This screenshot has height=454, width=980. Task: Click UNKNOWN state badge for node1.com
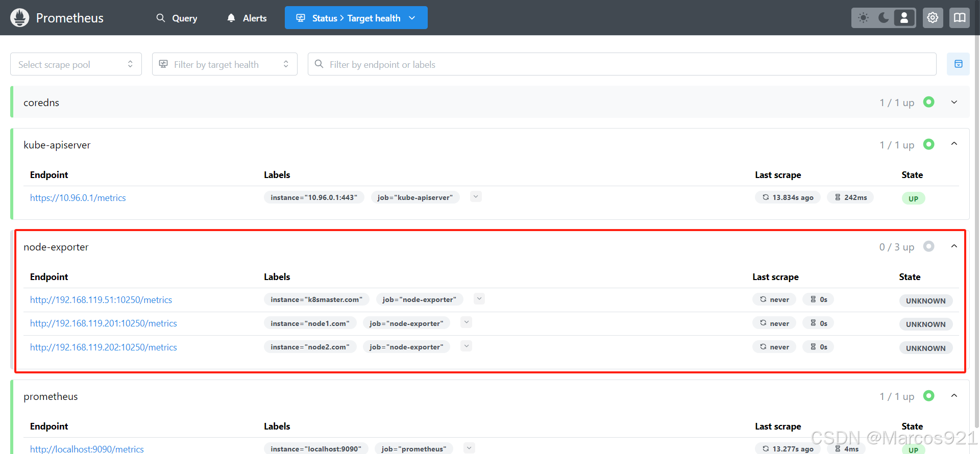925,324
